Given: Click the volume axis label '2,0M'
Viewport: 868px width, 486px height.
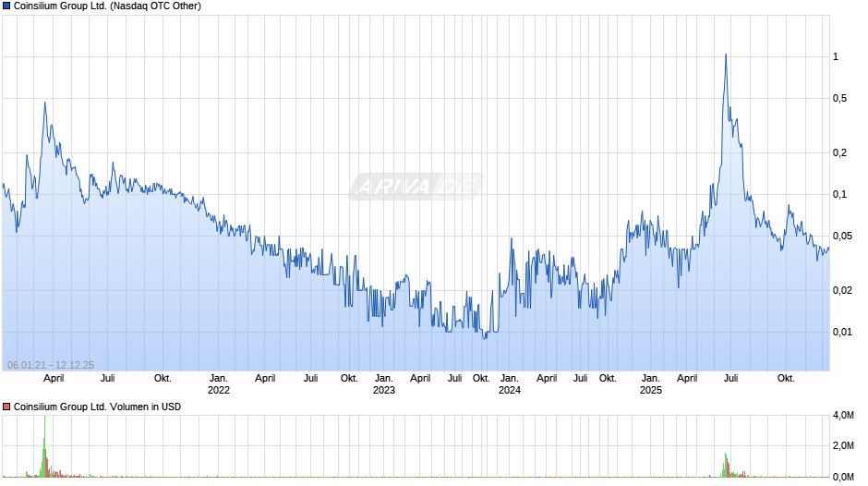Looking at the screenshot, I should coord(843,446).
